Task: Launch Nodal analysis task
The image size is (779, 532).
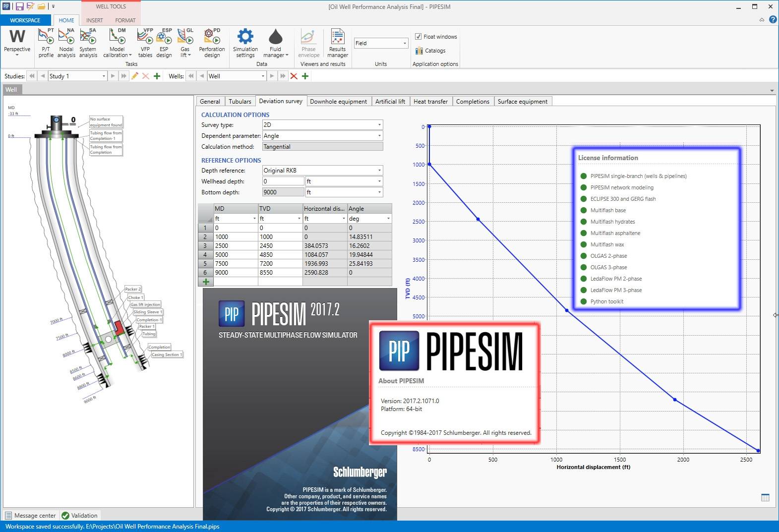Action: coord(66,43)
